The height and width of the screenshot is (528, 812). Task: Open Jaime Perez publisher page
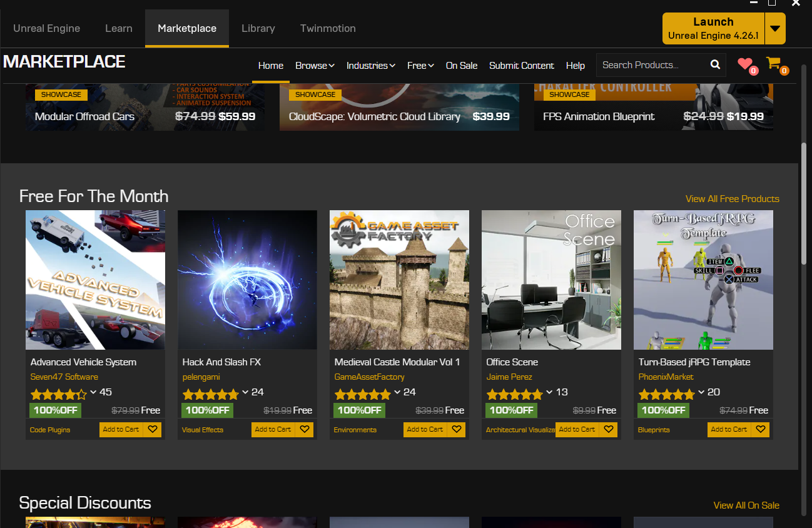click(x=509, y=377)
